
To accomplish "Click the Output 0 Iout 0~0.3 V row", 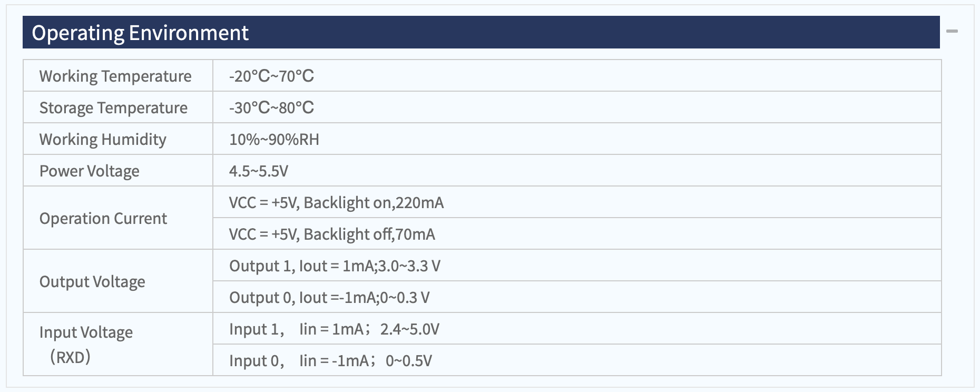I will pos(577,297).
